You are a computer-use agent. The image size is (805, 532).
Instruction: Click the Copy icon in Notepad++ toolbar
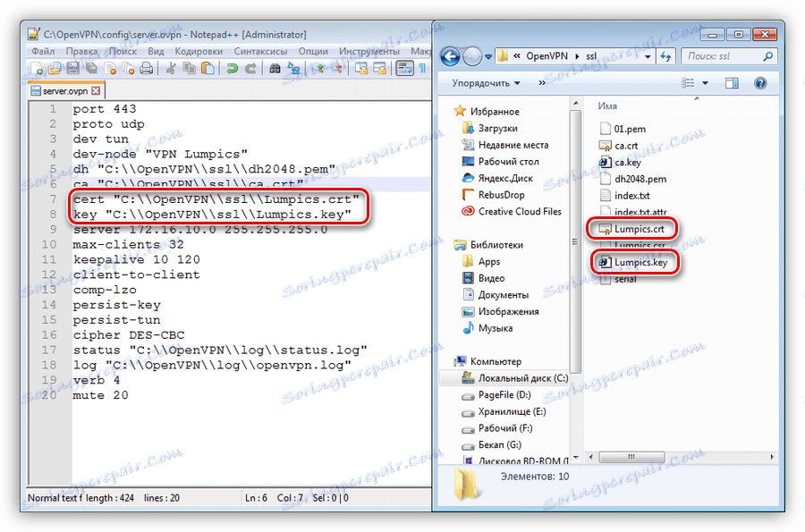point(190,69)
